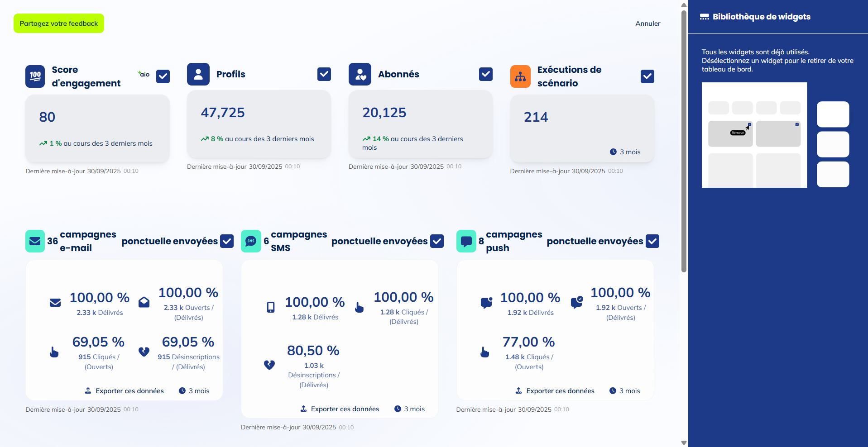Image resolution: width=868 pixels, height=447 pixels.
Task: Click Partagez votre feedback button
Action: [59, 24]
